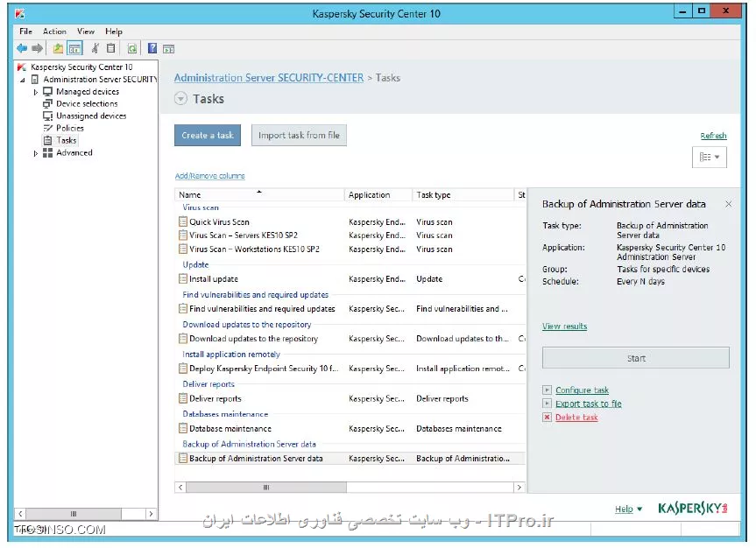Open the Help dropdown at bottom right
The height and width of the screenshot is (548, 756).
pos(628,509)
